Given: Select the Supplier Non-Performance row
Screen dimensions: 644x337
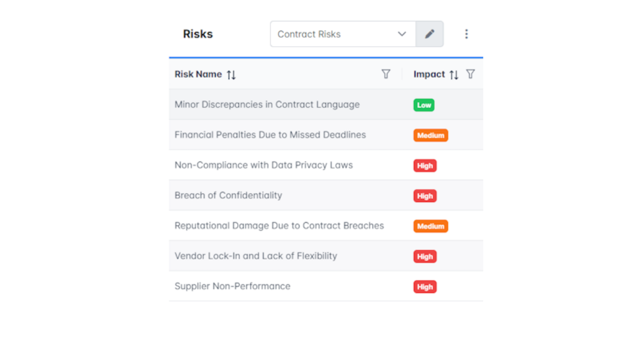Looking at the screenshot, I should tap(326, 286).
